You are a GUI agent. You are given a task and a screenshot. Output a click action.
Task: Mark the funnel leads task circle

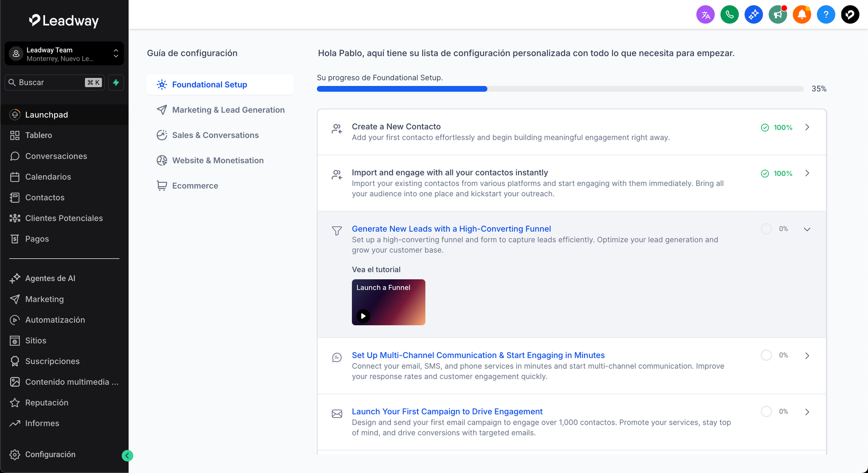[766, 229]
